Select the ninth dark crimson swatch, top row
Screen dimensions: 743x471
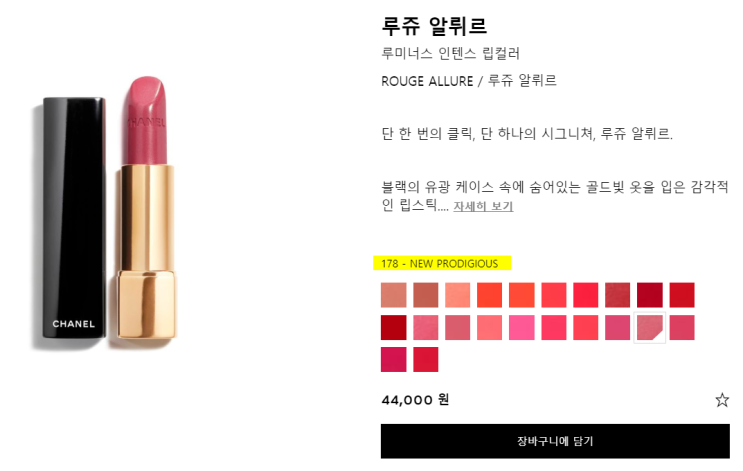point(650,295)
